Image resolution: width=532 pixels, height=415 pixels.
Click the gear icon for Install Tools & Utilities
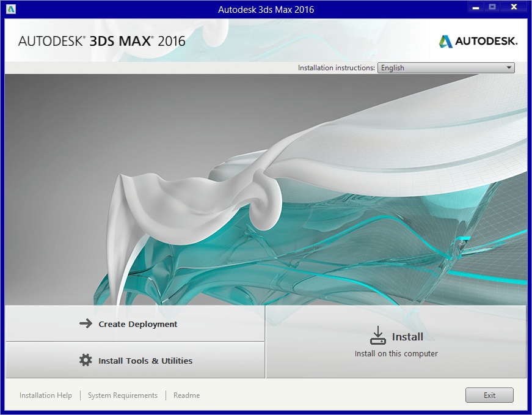(86, 361)
